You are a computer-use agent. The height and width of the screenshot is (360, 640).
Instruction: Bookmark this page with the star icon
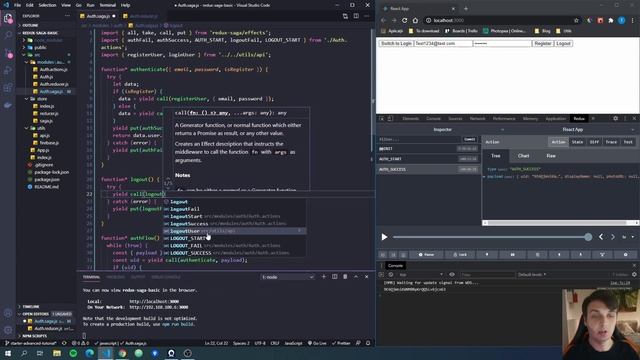click(576, 20)
